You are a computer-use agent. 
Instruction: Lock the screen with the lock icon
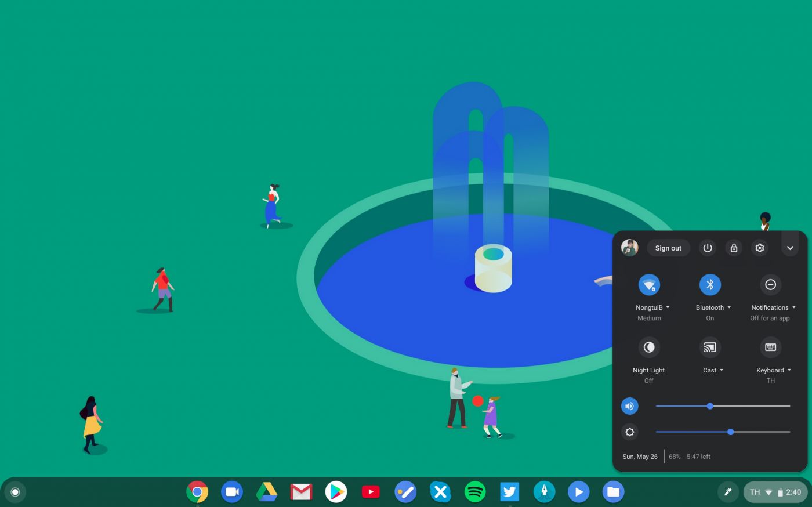coord(734,248)
